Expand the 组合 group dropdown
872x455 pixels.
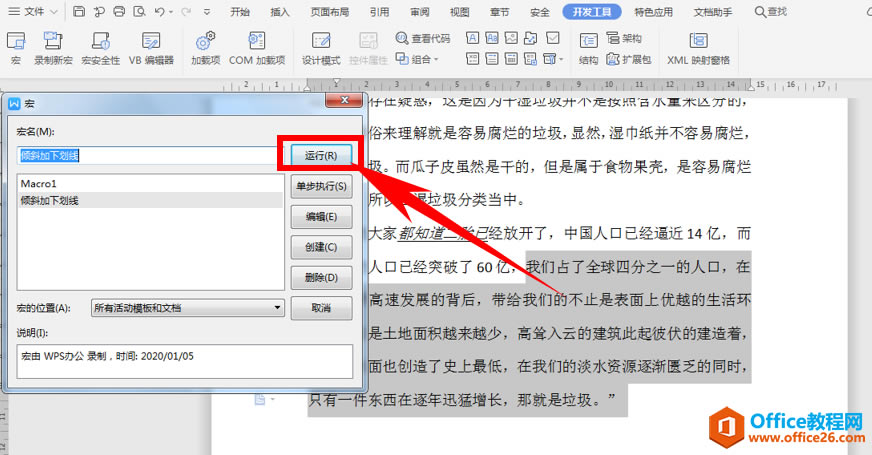436,59
